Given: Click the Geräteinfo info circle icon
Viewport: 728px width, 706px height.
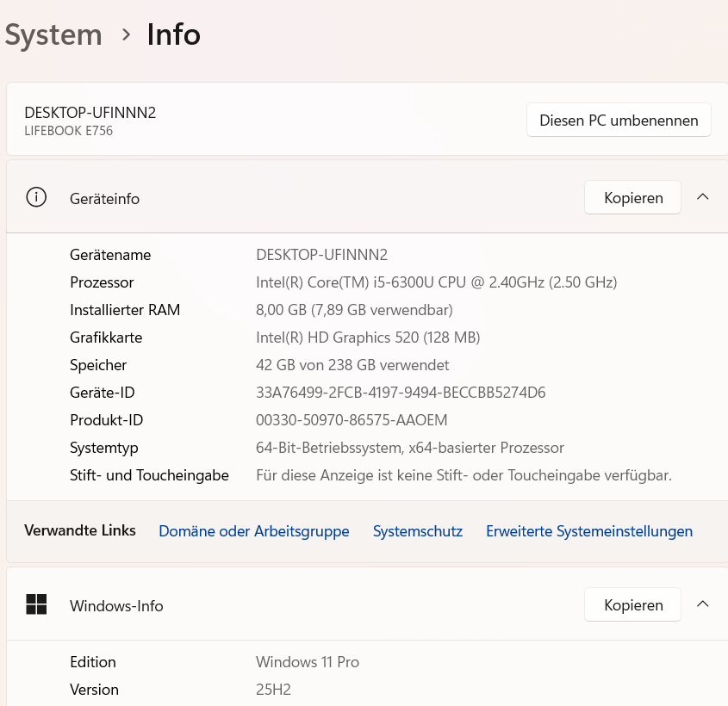Looking at the screenshot, I should [36, 197].
